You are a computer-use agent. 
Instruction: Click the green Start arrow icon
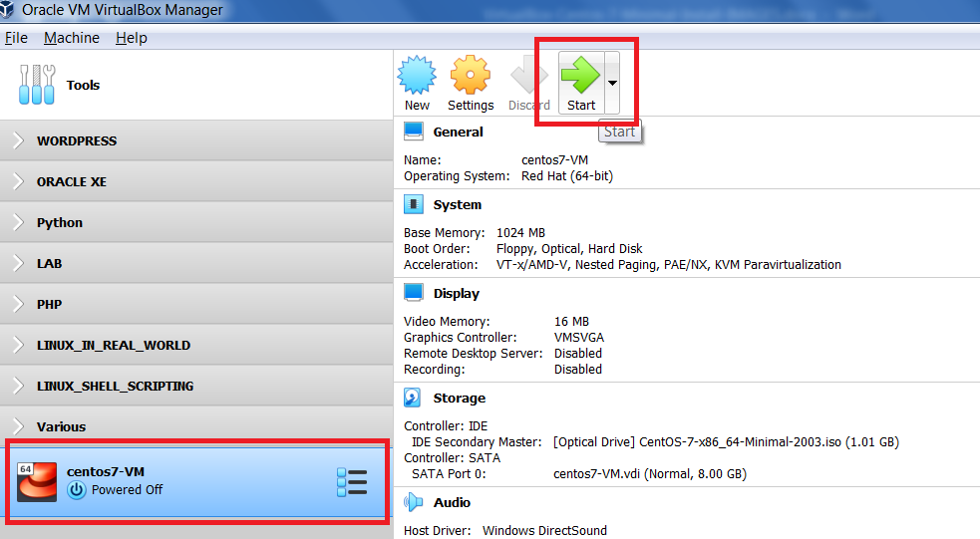(x=580, y=76)
